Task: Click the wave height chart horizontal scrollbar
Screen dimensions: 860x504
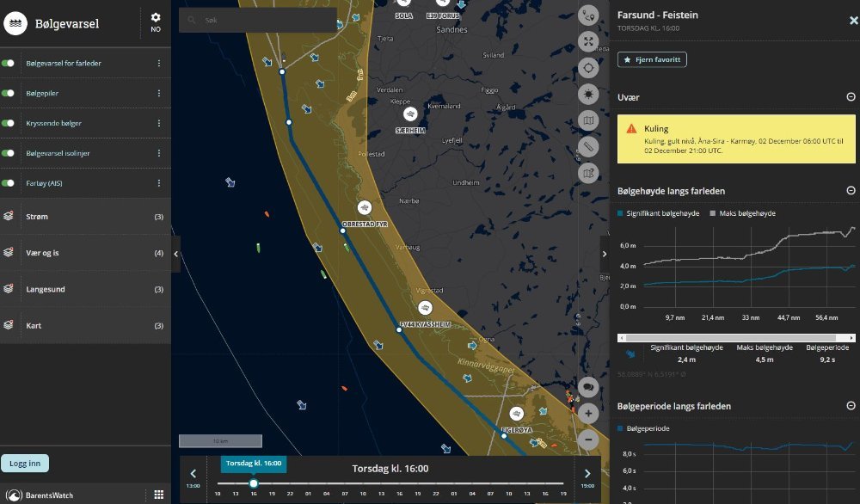Action: pos(730,338)
